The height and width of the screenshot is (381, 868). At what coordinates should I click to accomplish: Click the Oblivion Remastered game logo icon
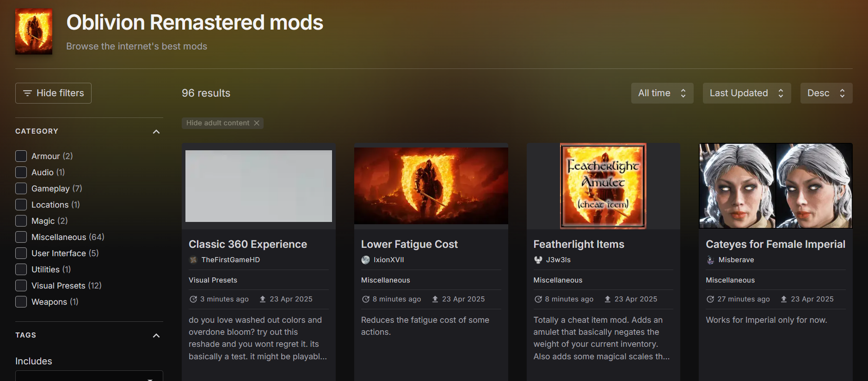point(34,31)
